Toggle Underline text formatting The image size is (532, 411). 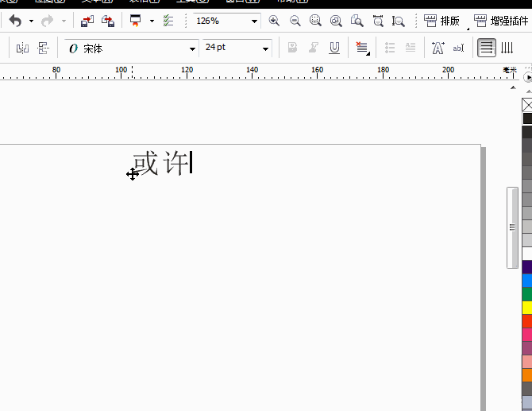[x=334, y=48]
